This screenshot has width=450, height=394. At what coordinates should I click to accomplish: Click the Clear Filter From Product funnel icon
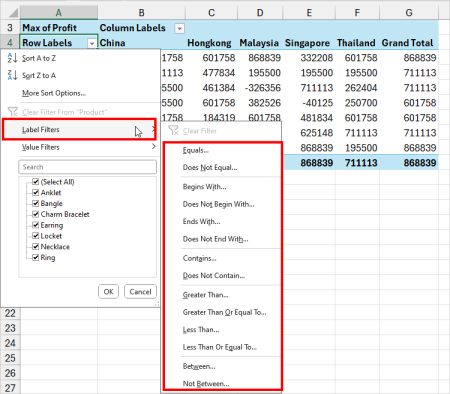(x=13, y=111)
